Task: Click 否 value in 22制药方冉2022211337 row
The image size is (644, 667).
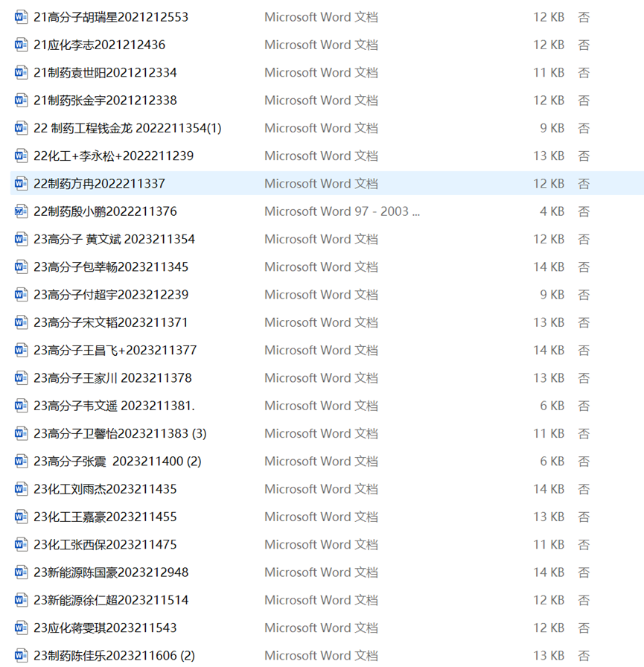Action: pos(584,183)
